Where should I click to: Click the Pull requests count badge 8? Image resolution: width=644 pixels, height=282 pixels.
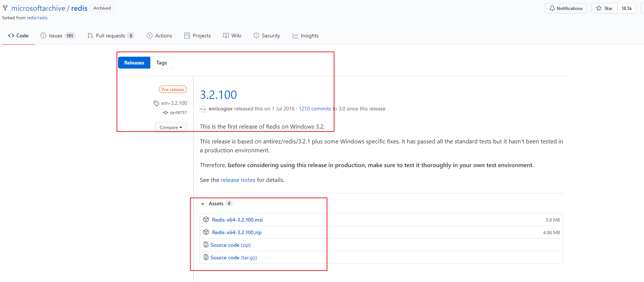tap(131, 36)
